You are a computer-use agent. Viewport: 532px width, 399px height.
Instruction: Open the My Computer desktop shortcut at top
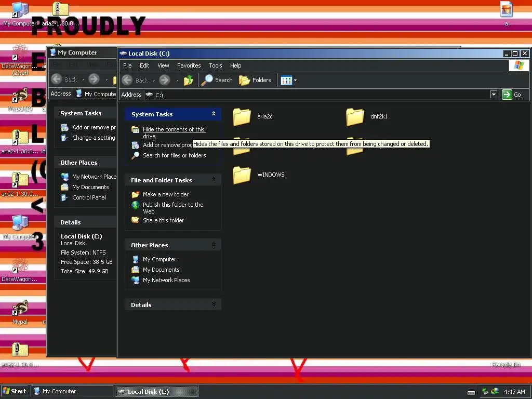[20, 14]
